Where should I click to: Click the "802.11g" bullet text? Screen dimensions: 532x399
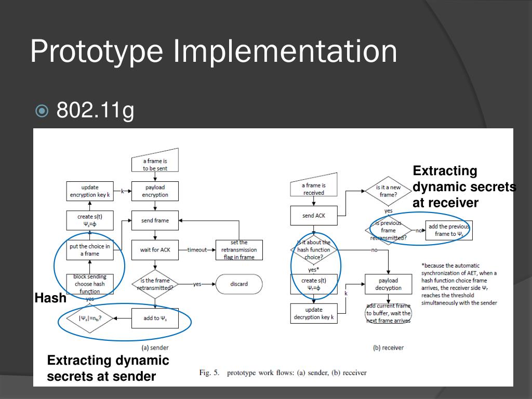coord(96,110)
